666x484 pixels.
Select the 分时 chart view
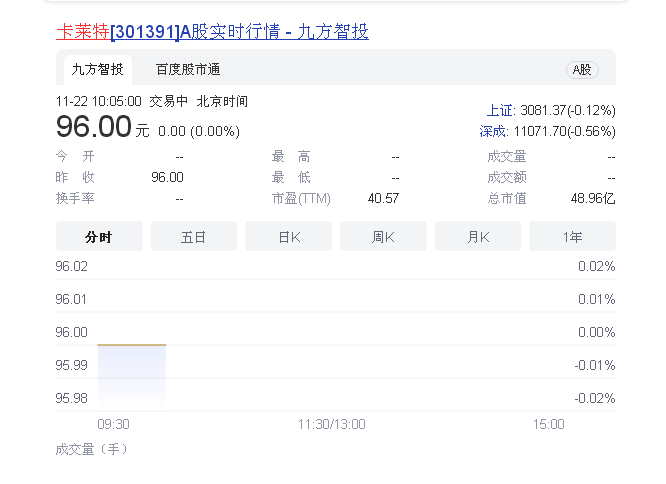point(98,237)
